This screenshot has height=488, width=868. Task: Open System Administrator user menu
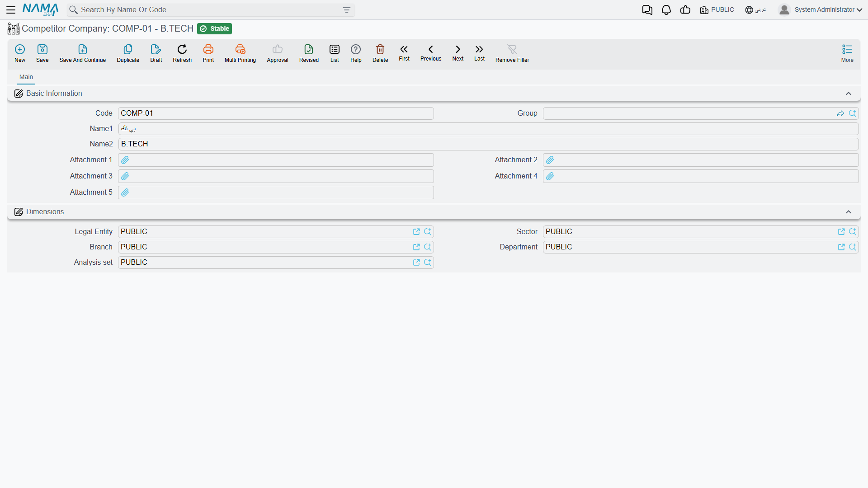820,10
